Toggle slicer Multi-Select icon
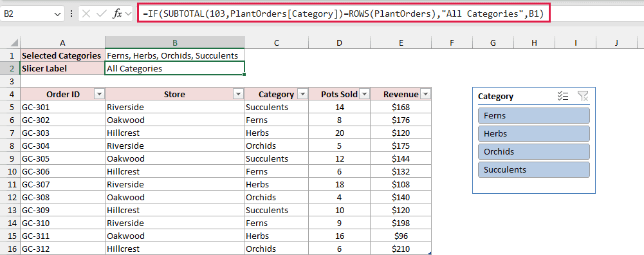This screenshot has height=255, width=644. tap(563, 96)
